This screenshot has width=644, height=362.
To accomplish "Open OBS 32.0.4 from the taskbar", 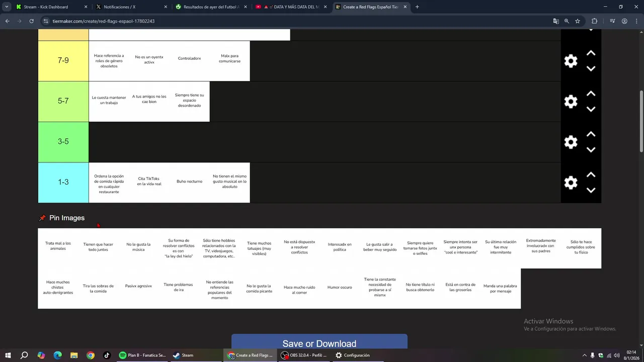I will tap(305, 355).
